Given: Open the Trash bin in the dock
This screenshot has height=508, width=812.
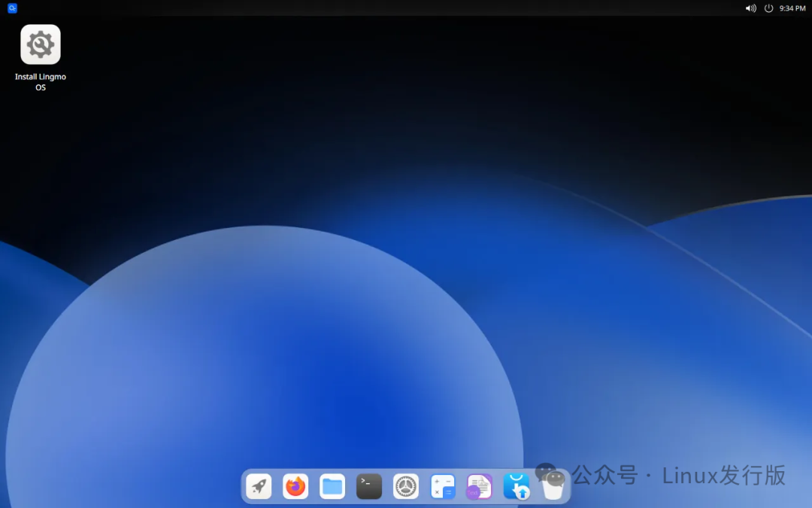Looking at the screenshot, I should click(554, 485).
